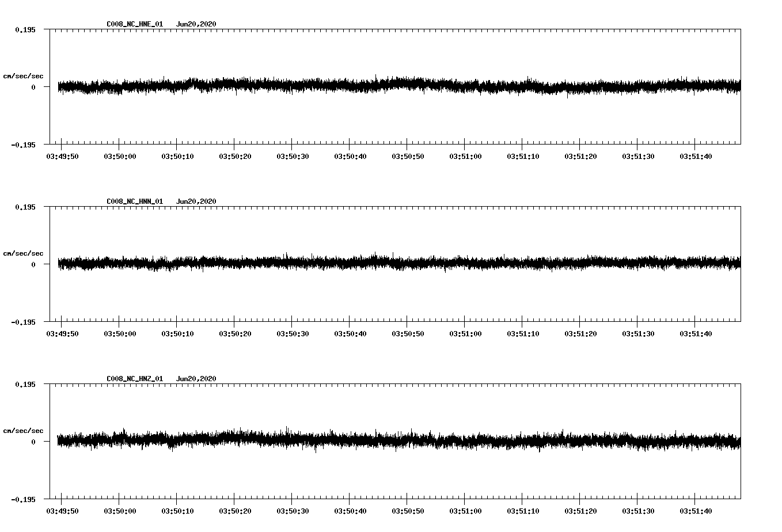Select 03:51:20 time label under HNE plot
782x532 pixels.
(580, 157)
